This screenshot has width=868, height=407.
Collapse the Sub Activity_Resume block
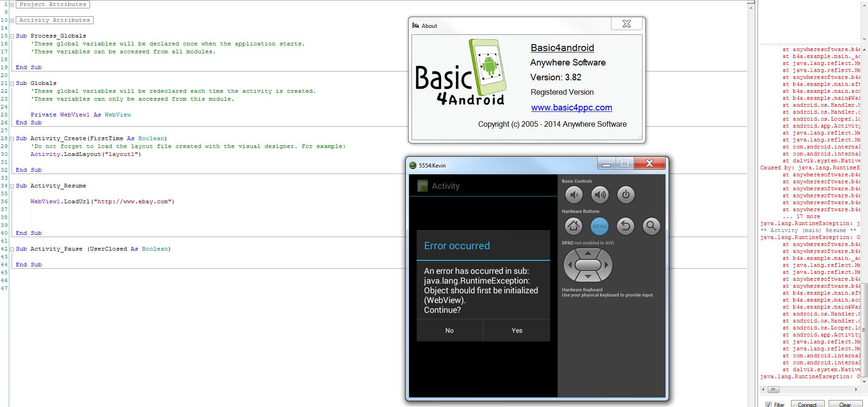click(12, 186)
